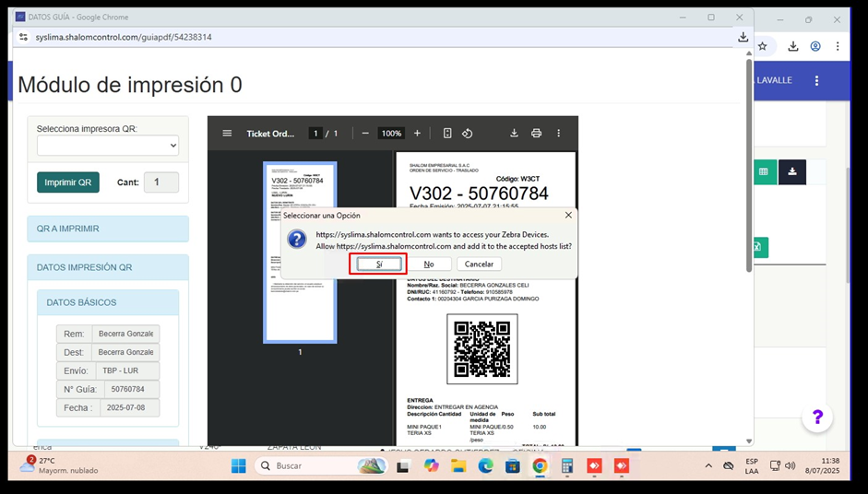The image size is (868, 494).
Task: Open the Selecciona impresora QR dropdown
Action: 108,146
